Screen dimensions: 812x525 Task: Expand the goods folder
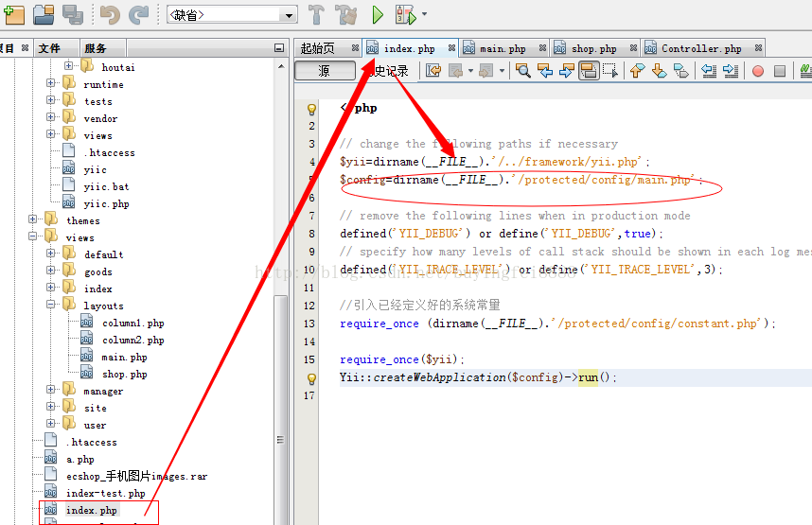pos(50,271)
